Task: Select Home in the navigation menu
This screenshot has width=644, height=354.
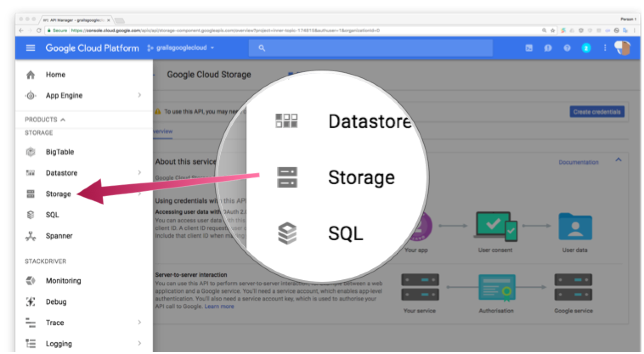Action: point(56,75)
